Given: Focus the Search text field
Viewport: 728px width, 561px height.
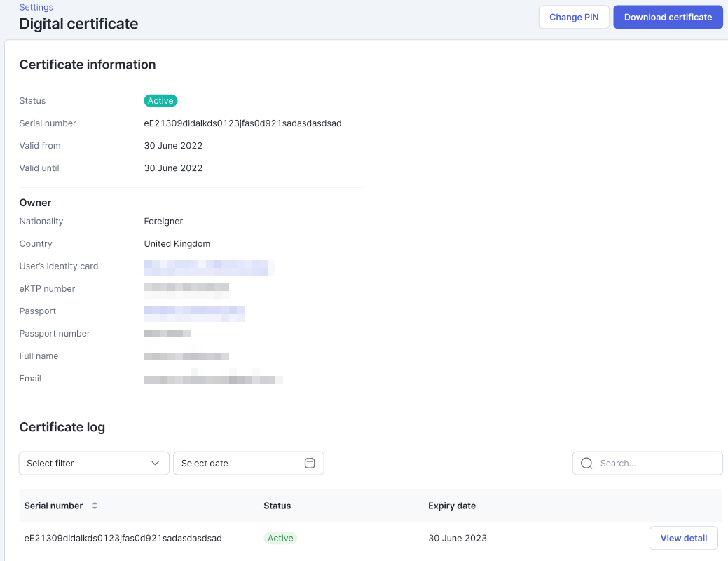Looking at the screenshot, I should 656,463.
